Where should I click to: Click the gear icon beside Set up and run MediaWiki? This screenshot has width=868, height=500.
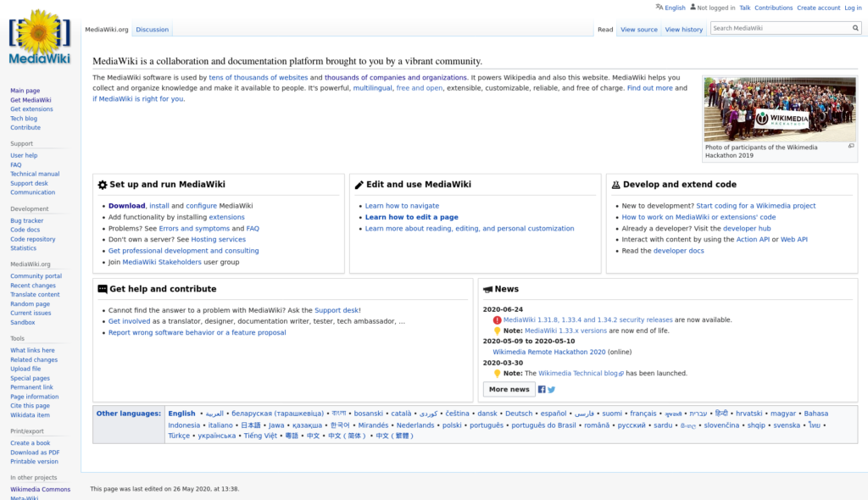[103, 184]
